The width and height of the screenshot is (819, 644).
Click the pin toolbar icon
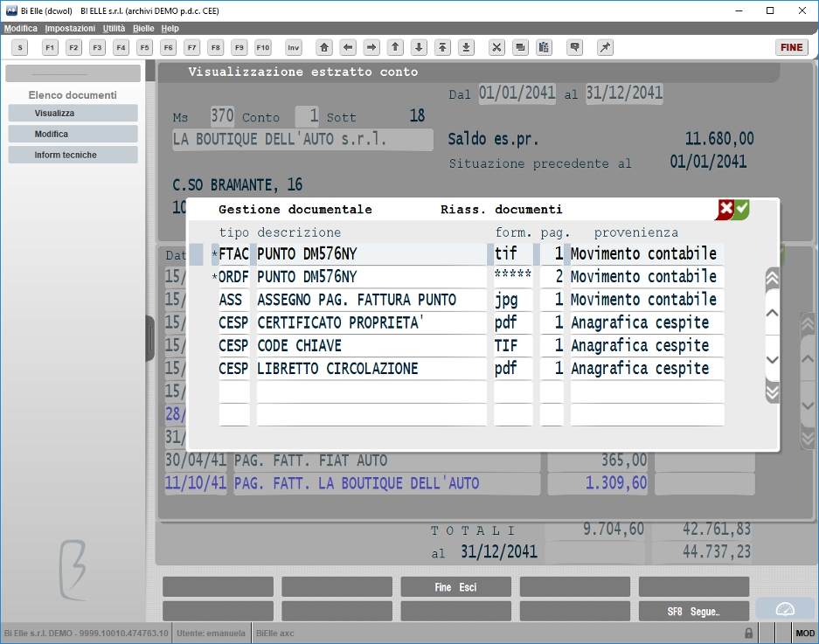coord(605,47)
